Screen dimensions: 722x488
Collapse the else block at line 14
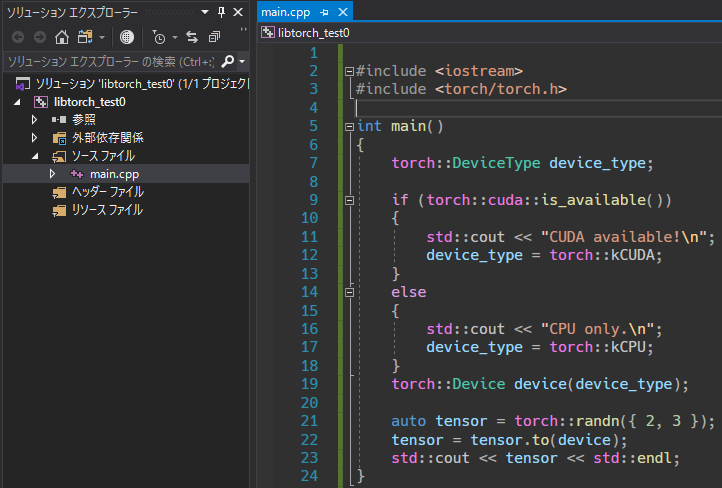(349, 292)
